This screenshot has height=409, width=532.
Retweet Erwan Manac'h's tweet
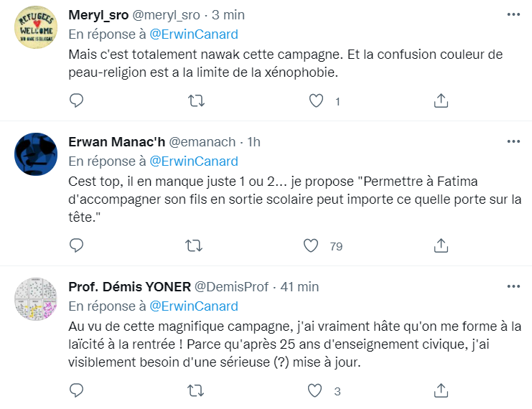pos(194,246)
